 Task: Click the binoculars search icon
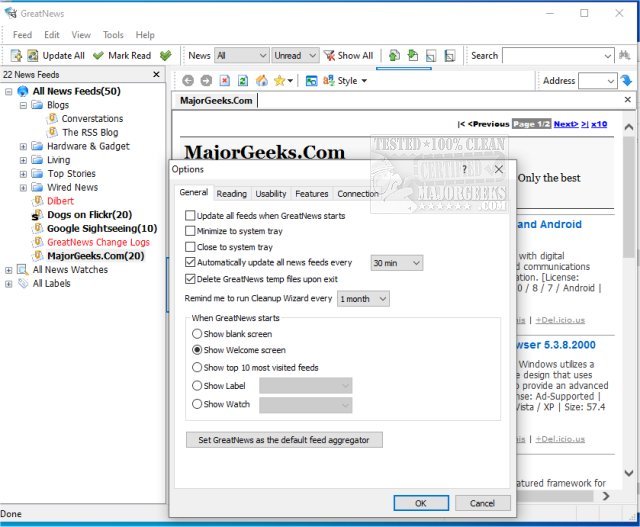coord(624,56)
